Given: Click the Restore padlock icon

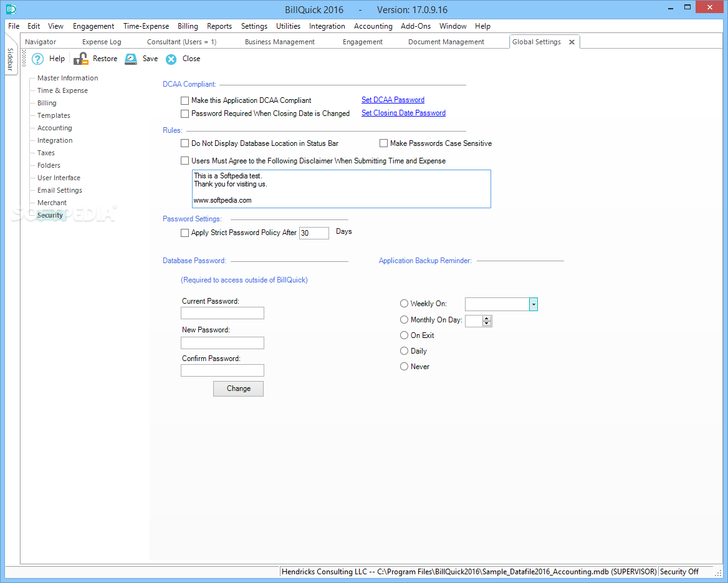Looking at the screenshot, I should click(x=81, y=59).
